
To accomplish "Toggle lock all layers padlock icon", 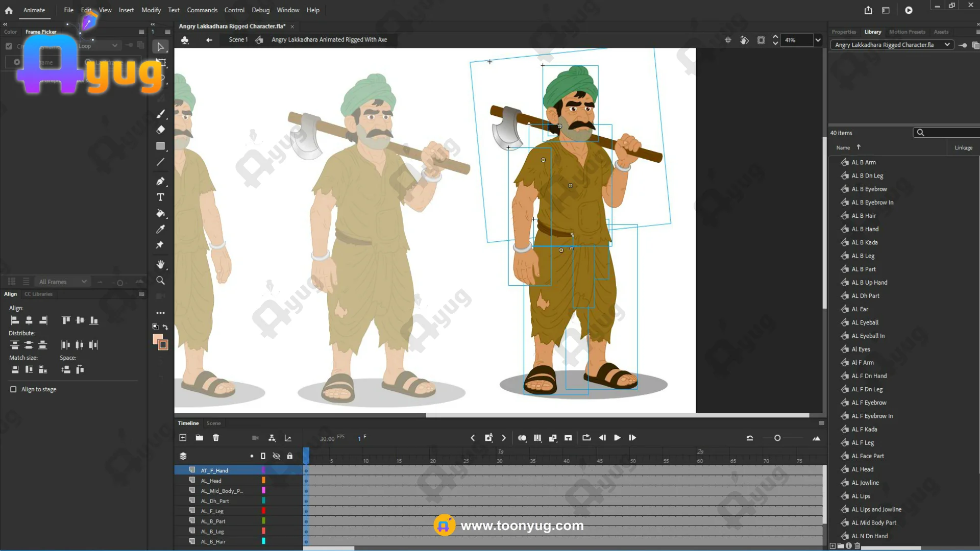I will coord(290,456).
